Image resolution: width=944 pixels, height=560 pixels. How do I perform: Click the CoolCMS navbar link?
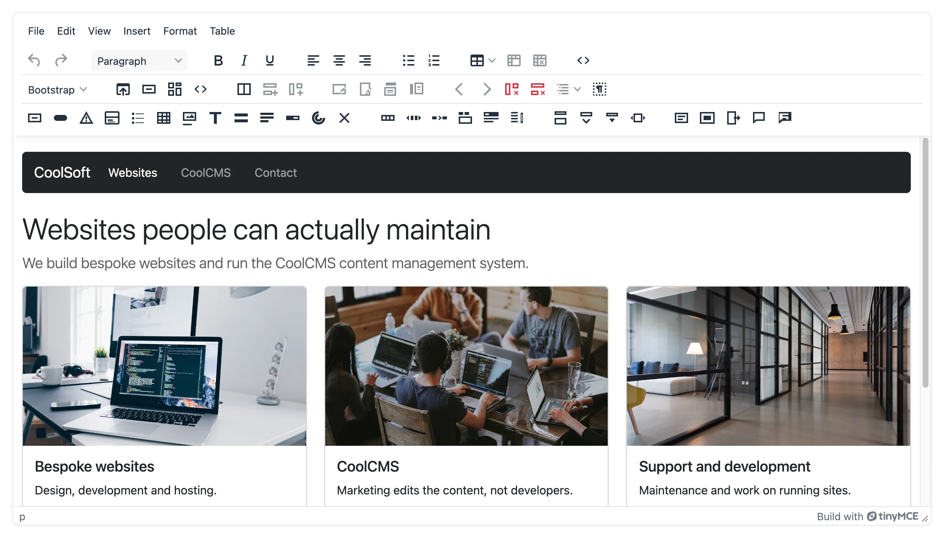coord(206,173)
